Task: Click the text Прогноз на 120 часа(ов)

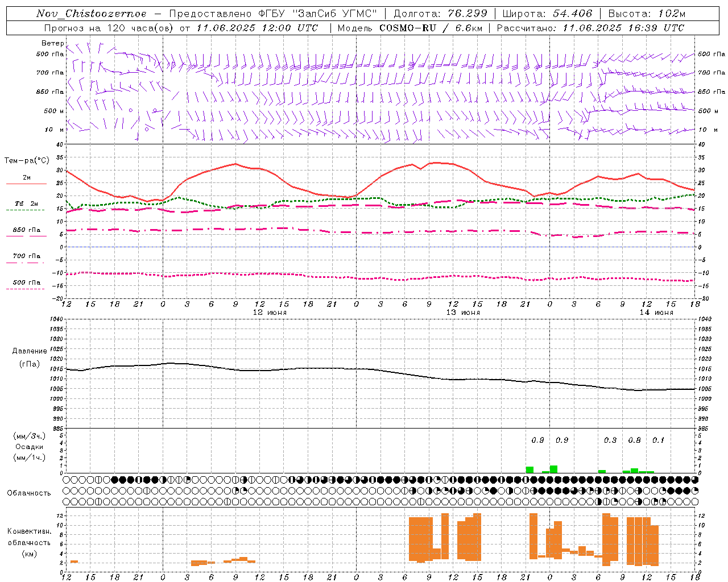Action: click(109, 28)
